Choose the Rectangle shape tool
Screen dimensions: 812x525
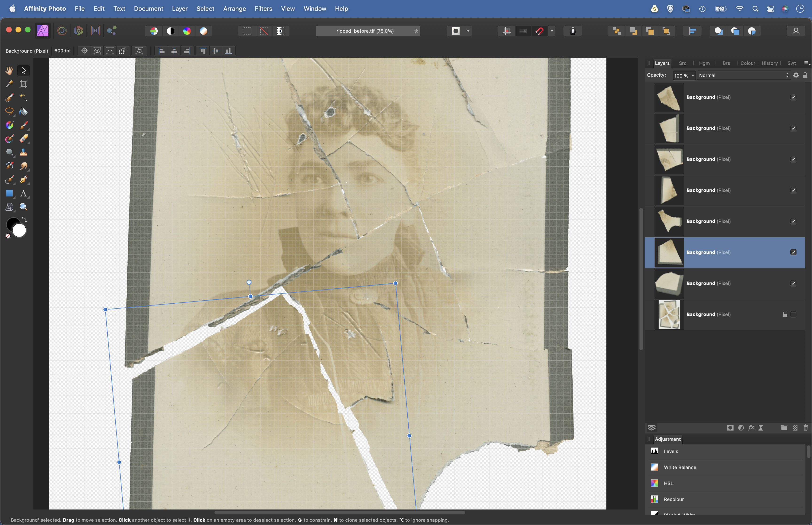pos(9,193)
